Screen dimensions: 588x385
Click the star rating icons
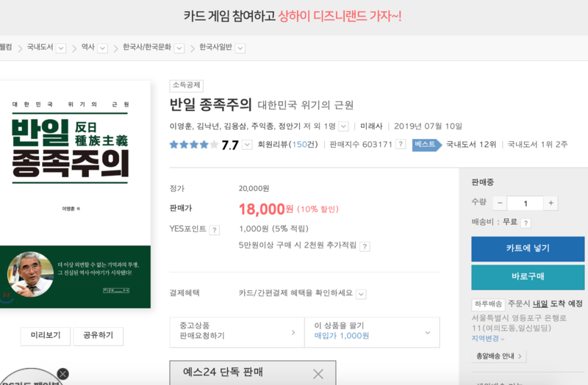[x=193, y=145]
